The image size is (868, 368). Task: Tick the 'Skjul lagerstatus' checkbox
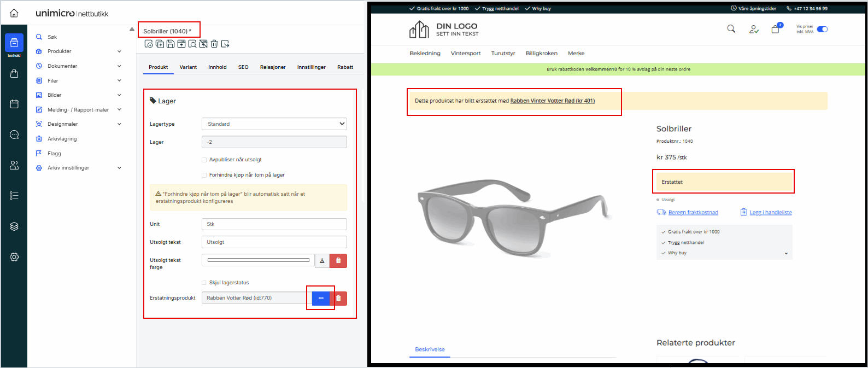[204, 283]
